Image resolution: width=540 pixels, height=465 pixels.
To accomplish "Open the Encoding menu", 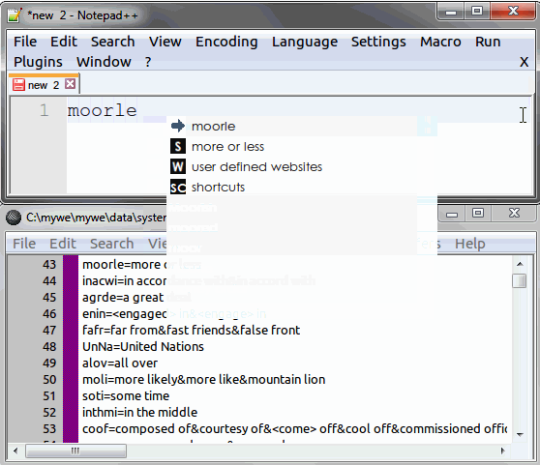I will (227, 42).
